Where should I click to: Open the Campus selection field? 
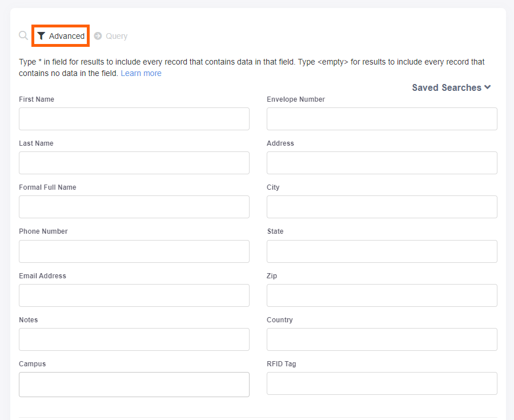134,385
